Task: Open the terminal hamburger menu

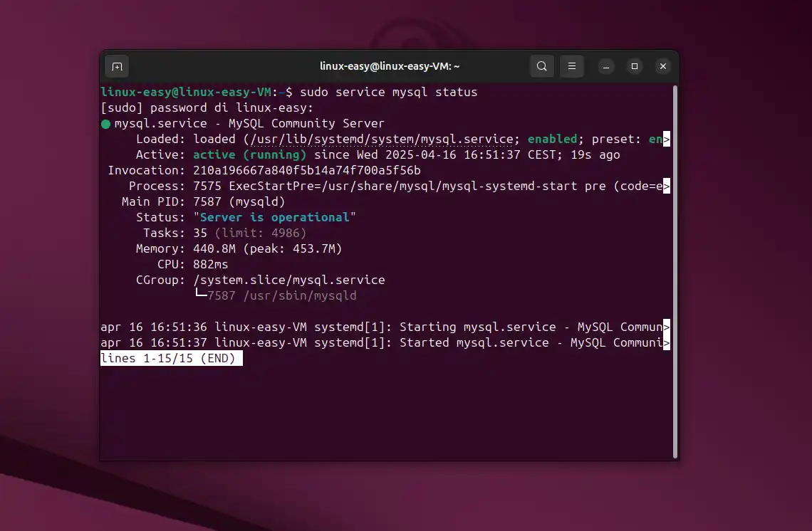Action: (x=572, y=66)
